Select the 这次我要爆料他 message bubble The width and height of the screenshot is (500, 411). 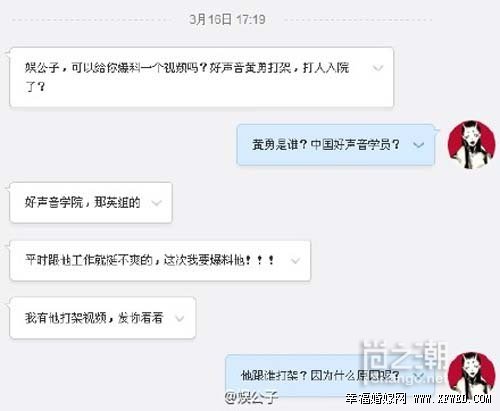(160, 260)
